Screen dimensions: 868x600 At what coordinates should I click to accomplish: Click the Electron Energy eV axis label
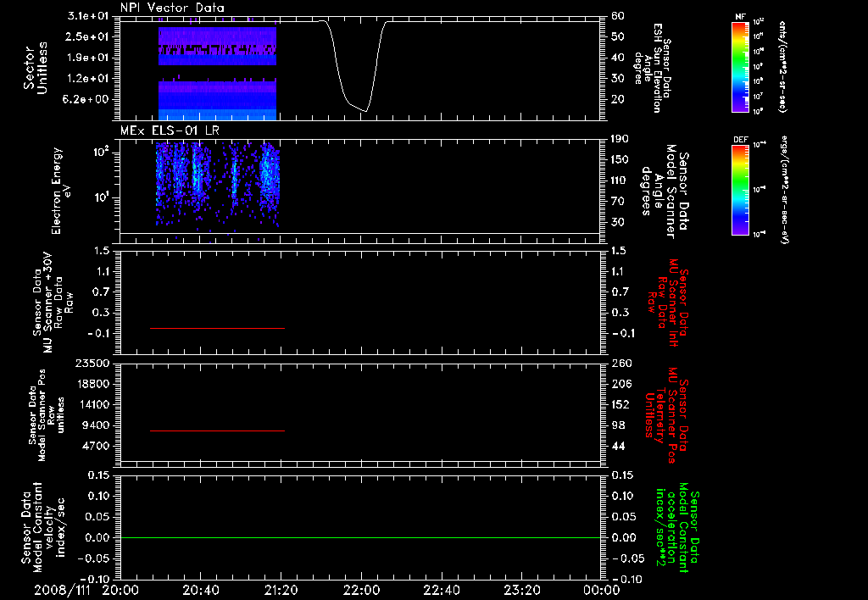click(x=61, y=191)
